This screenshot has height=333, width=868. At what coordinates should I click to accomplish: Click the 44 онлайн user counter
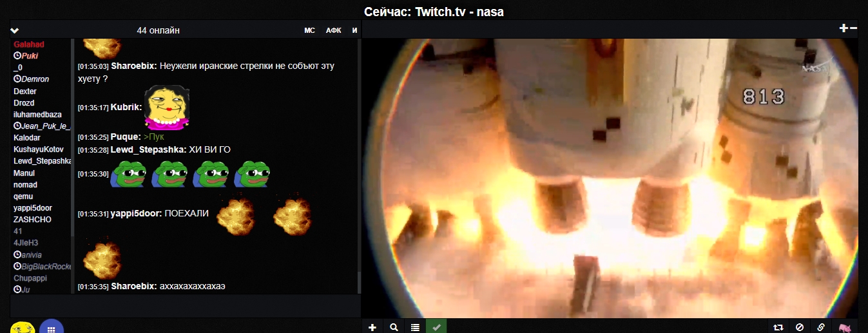coord(158,30)
